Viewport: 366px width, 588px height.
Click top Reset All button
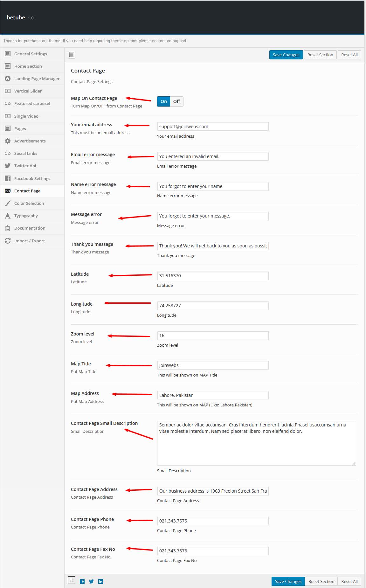pyautogui.click(x=349, y=55)
